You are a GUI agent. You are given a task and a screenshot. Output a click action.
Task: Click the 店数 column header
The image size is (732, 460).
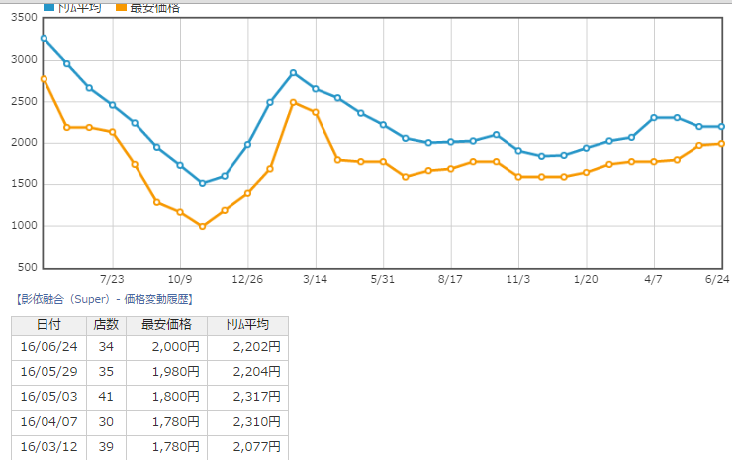click(x=106, y=325)
